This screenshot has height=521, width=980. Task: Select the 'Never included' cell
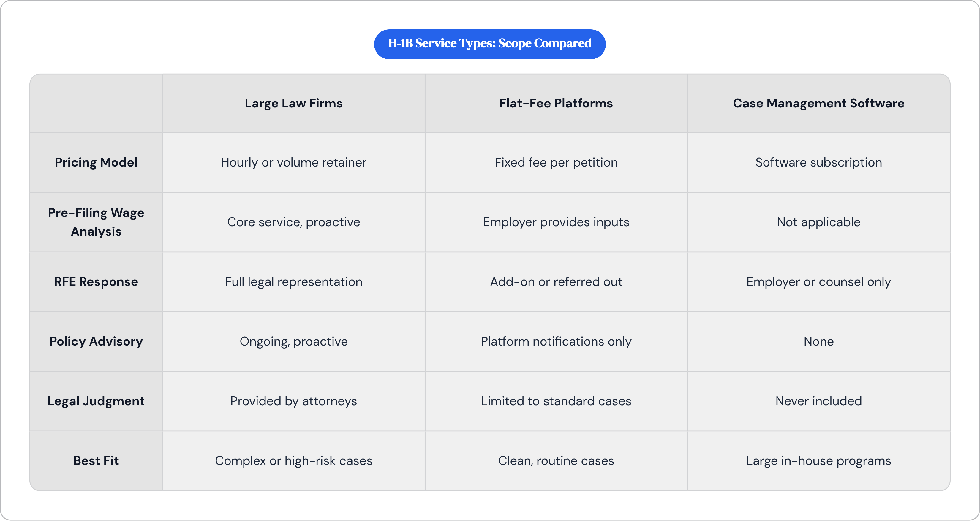pos(819,401)
